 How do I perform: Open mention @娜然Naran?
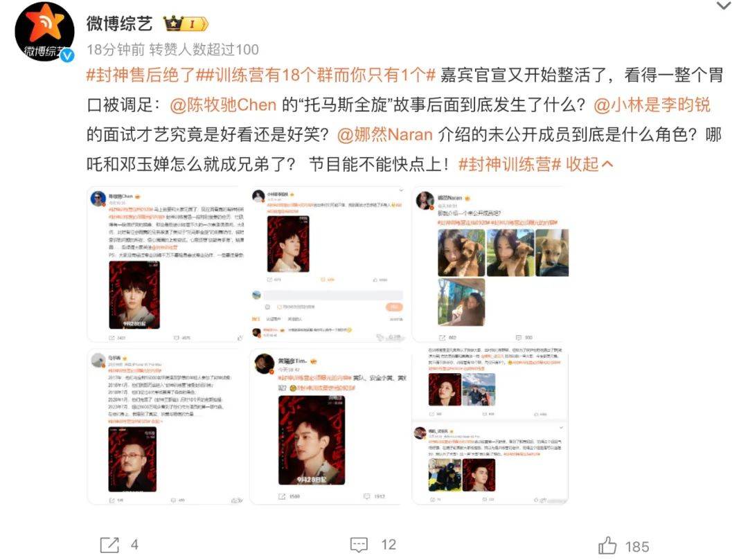[x=384, y=134]
